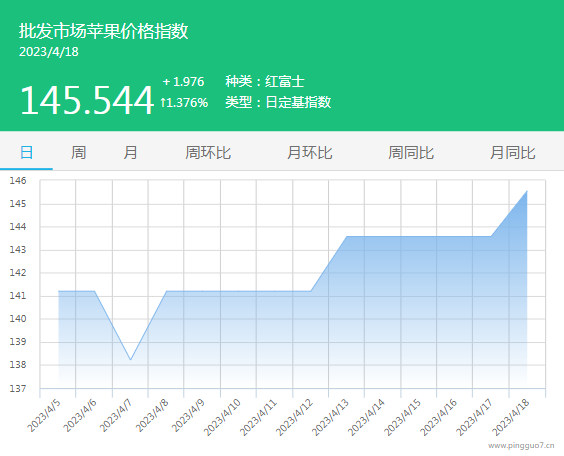Select the 日 daily tab
The height and width of the screenshot is (456, 564).
click(26, 152)
